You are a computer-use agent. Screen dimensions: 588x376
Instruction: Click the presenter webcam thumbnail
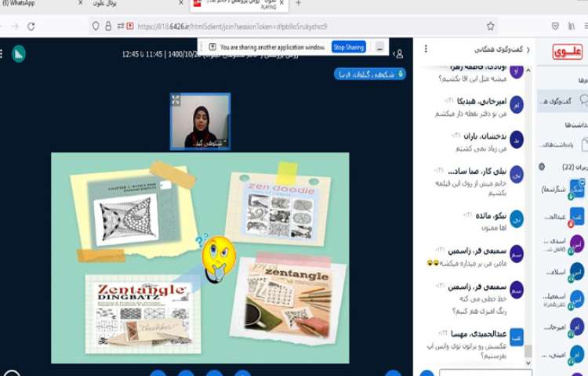pyautogui.click(x=200, y=121)
